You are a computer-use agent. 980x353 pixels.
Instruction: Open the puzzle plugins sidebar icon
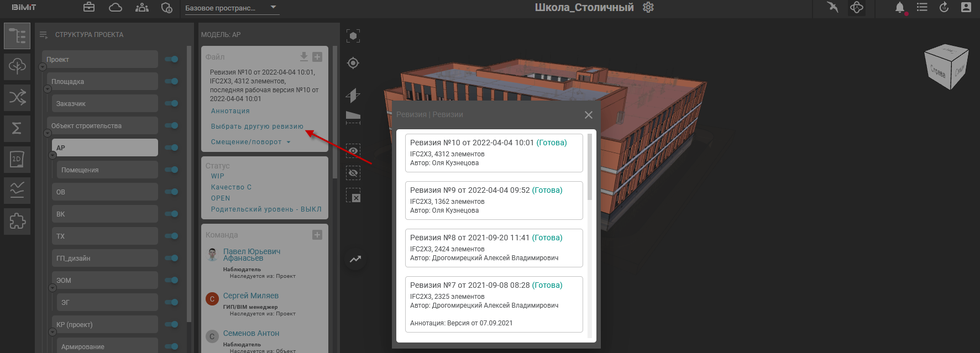point(17,221)
